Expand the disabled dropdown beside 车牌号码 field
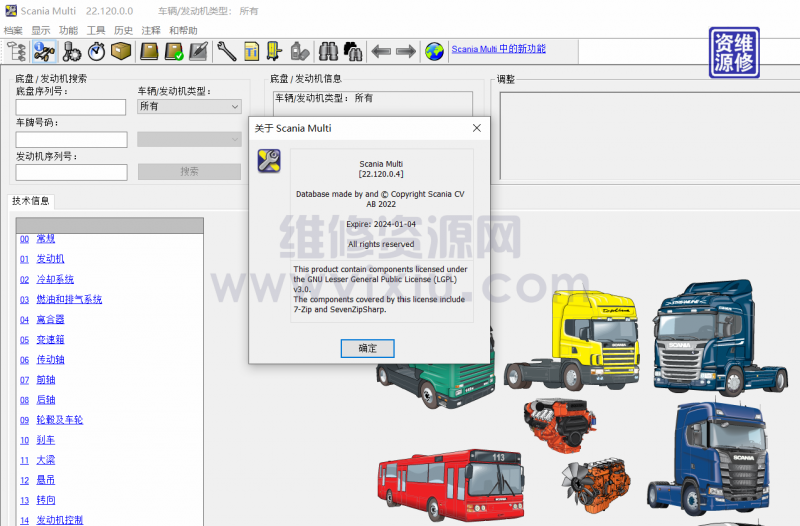 (x=189, y=139)
